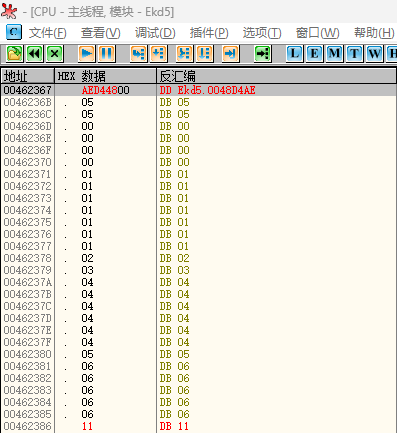The width and height of the screenshot is (397, 433).
Task: Open the 帮助(H) menu
Action: click(x=374, y=33)
